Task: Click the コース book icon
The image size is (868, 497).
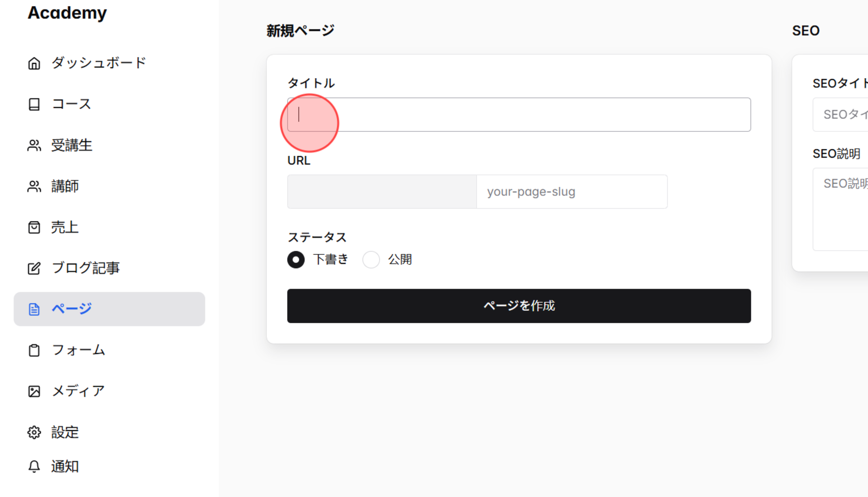Action: (34, 104)
